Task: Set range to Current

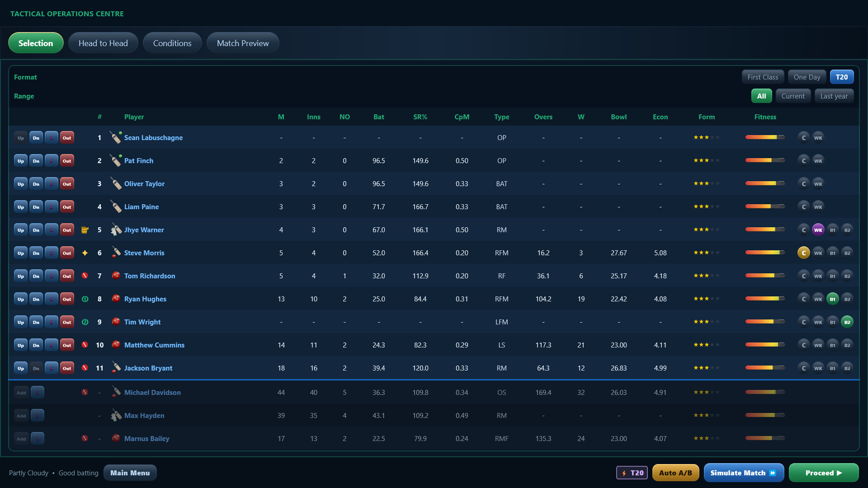Action: coord(793,96)
